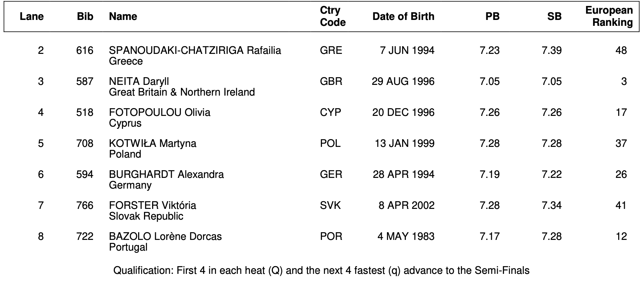Click Great Britain & Northern Ireland text
This screenshot has height=296, width=644.
(x=182, y=92)
